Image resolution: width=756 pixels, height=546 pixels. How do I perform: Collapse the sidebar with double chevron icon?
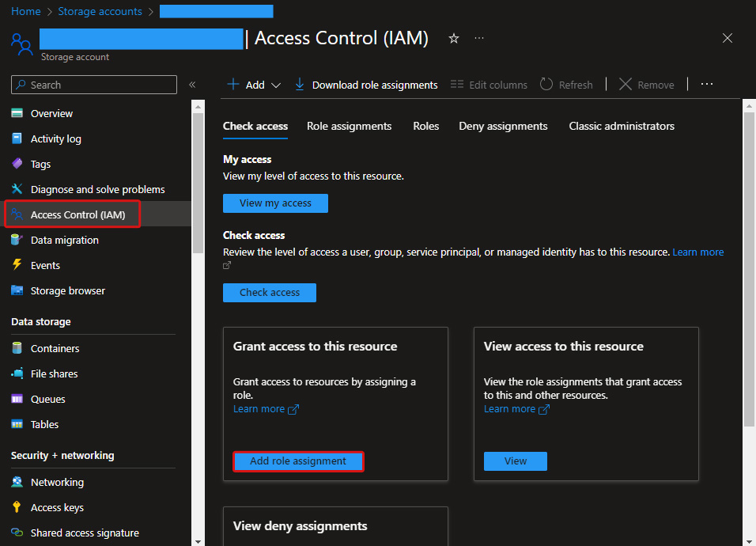pos(192,85)
